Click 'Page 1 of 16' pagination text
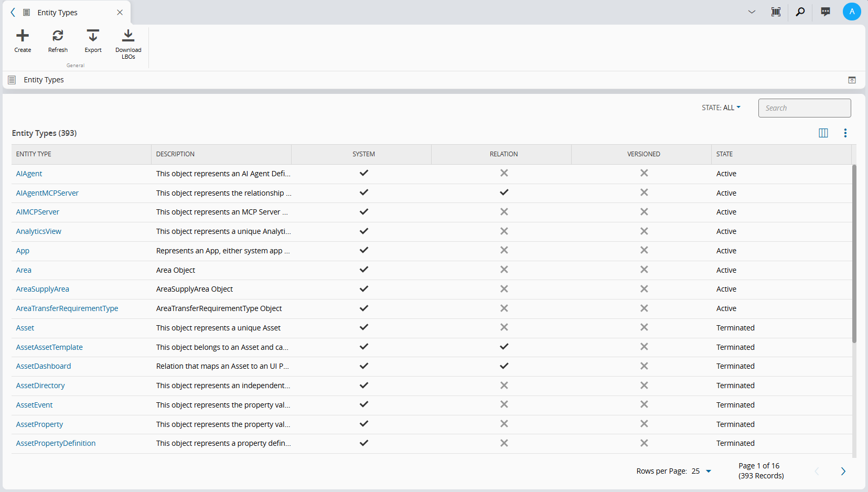 (759, 466)
